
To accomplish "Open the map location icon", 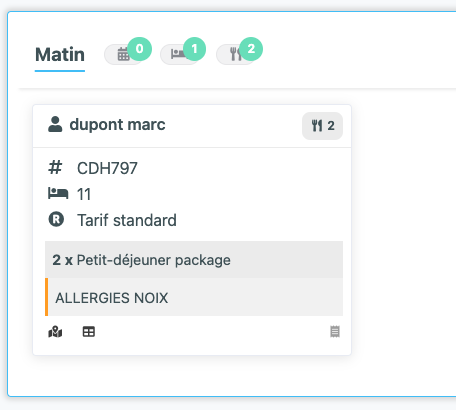I will pos(55,332).
